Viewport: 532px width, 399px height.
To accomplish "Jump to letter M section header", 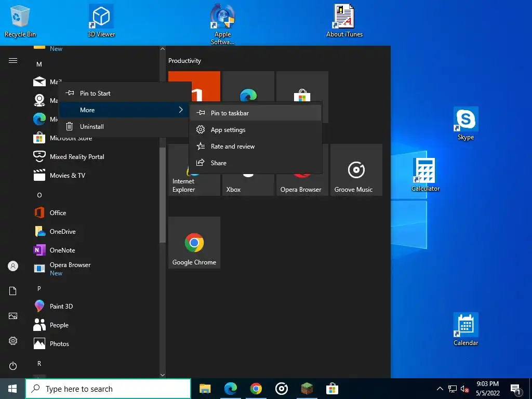I will coord(39,64).
